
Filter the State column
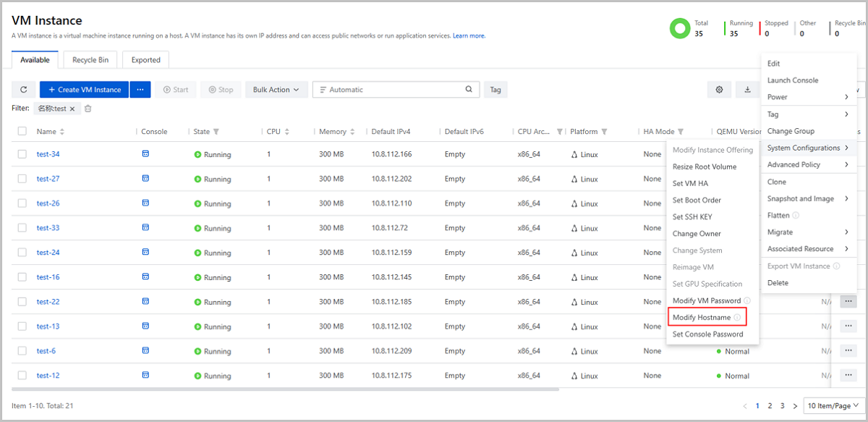(216, 132)
